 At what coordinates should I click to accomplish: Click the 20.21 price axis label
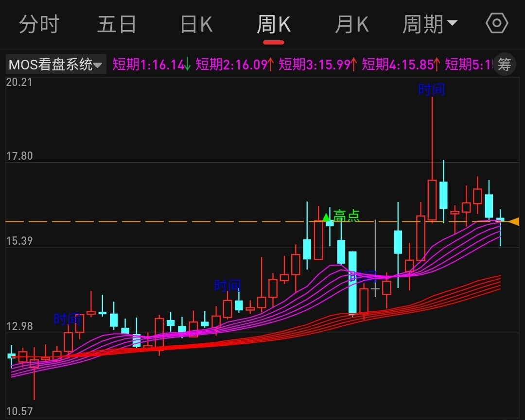tap(19, 82)
